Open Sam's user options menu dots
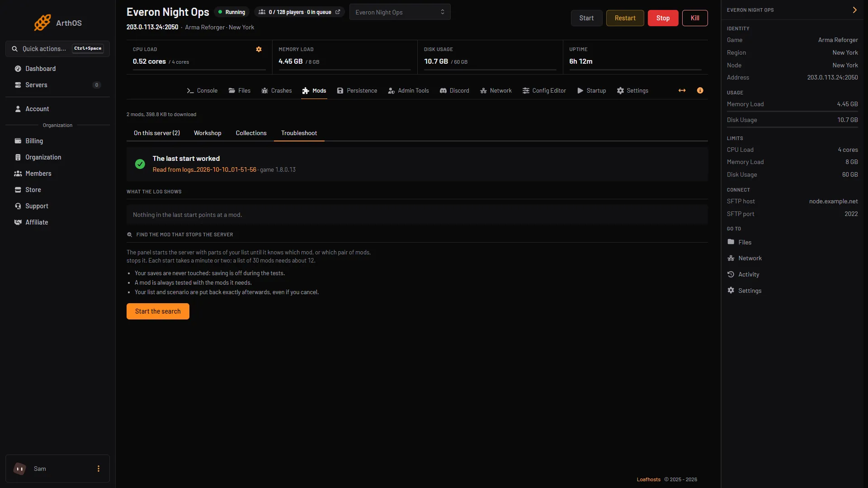The width and height of the screenshot is (868, 488). click(x=99, y=469)
